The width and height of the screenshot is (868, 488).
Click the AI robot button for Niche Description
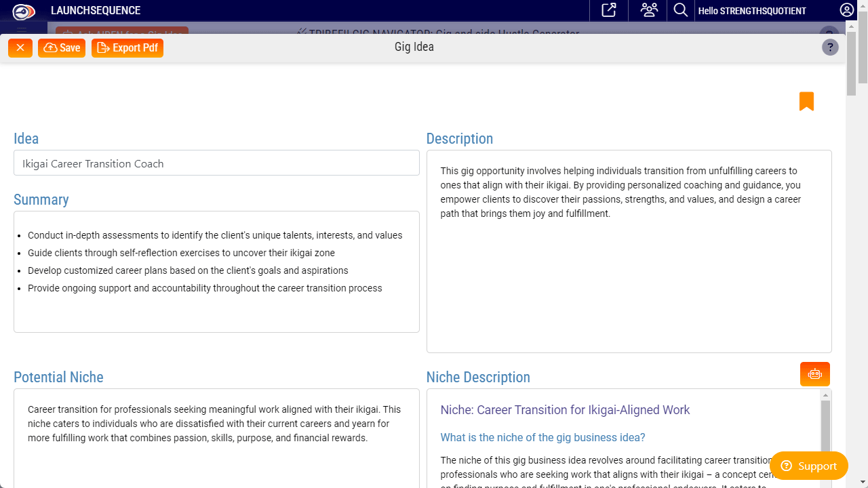click(x=815, y=374)
